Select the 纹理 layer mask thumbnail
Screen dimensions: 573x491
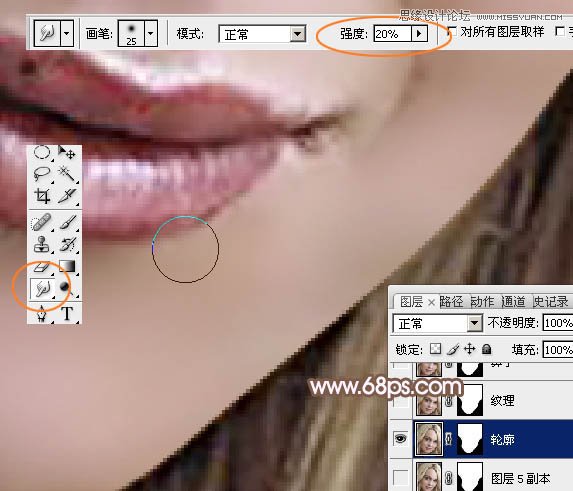click(x=470, y=400)
